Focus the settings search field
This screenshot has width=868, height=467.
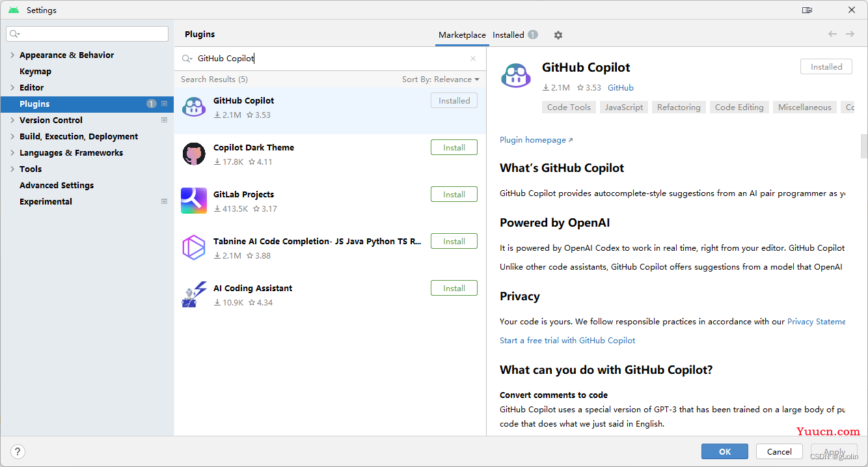click(x=87, y=34)
